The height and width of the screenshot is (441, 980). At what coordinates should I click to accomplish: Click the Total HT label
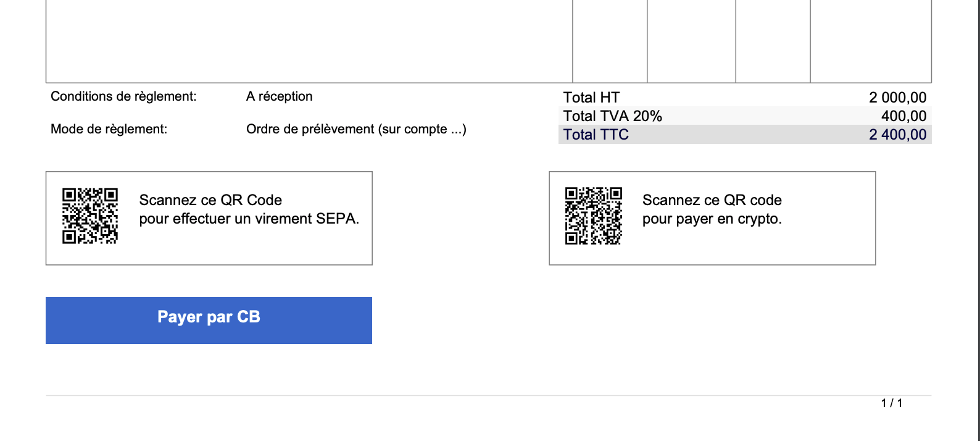591,98
